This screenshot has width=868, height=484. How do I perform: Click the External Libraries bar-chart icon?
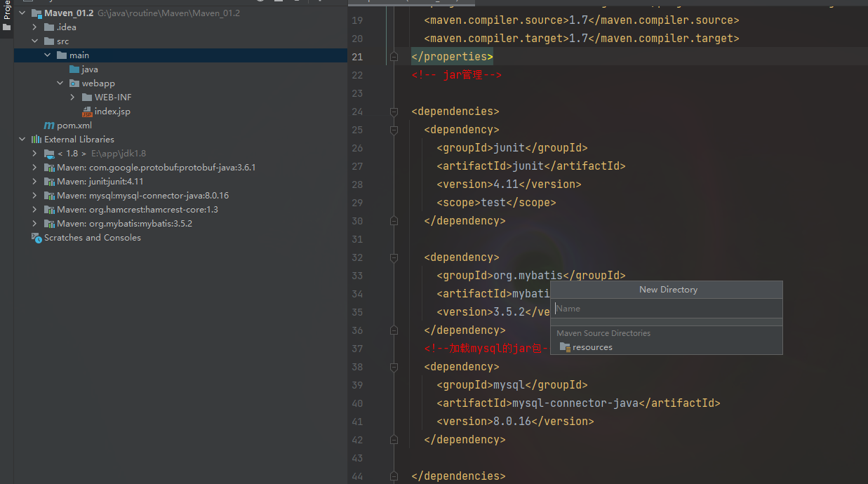[x=36, y=140]
